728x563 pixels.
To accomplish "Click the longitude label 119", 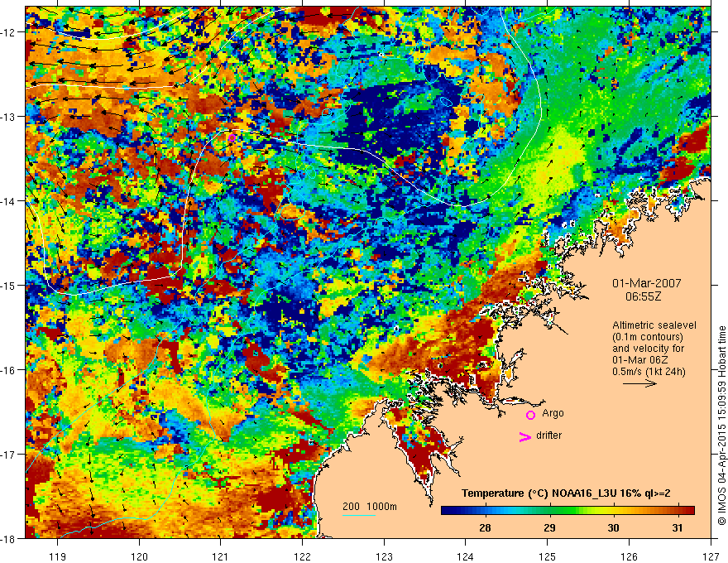I will pos(57,556).
